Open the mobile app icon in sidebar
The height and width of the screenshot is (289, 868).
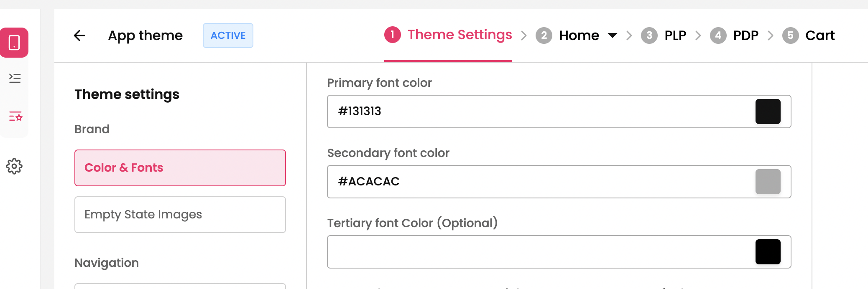point(14,43)
